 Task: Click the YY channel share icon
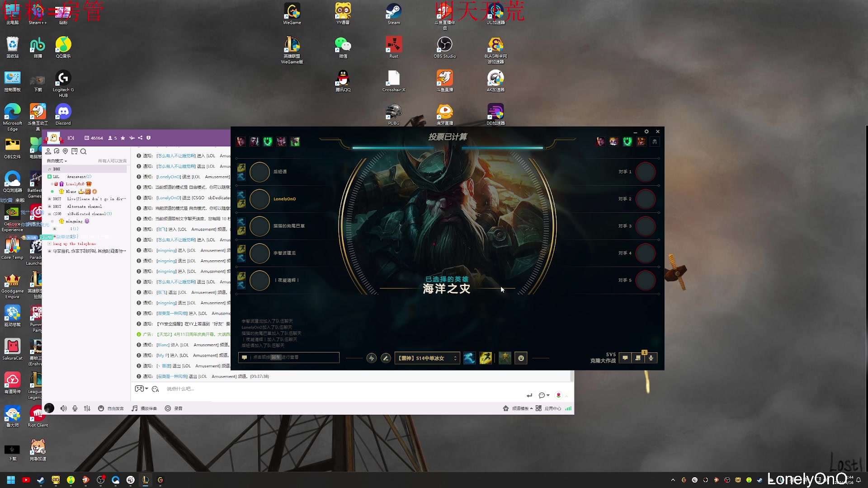(x=140, y=138)
